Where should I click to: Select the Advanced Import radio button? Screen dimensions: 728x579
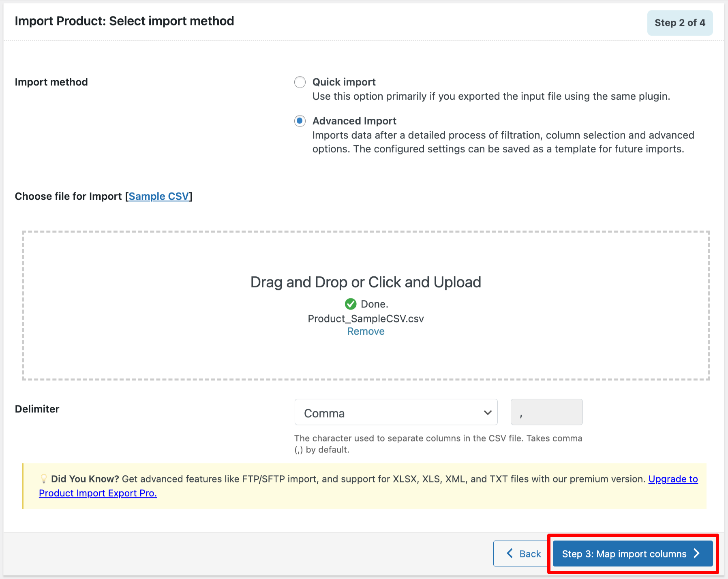(300, 121)
